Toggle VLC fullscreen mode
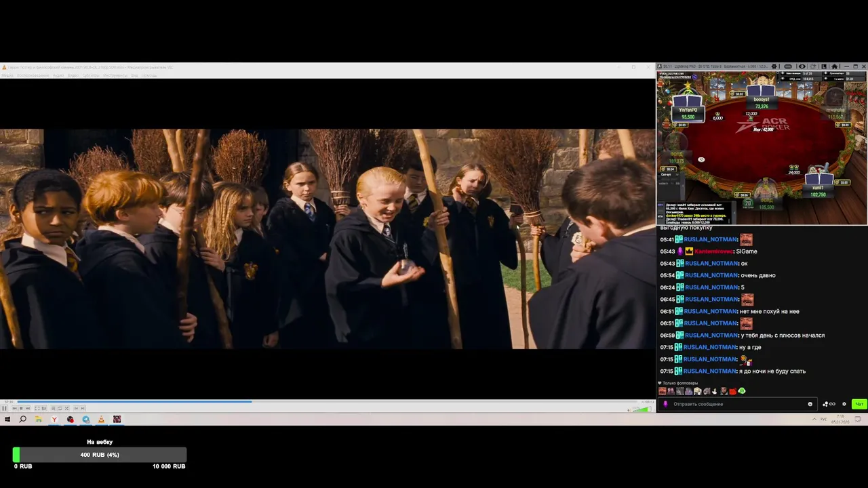 pyautogui.click(x=37, y=408)
